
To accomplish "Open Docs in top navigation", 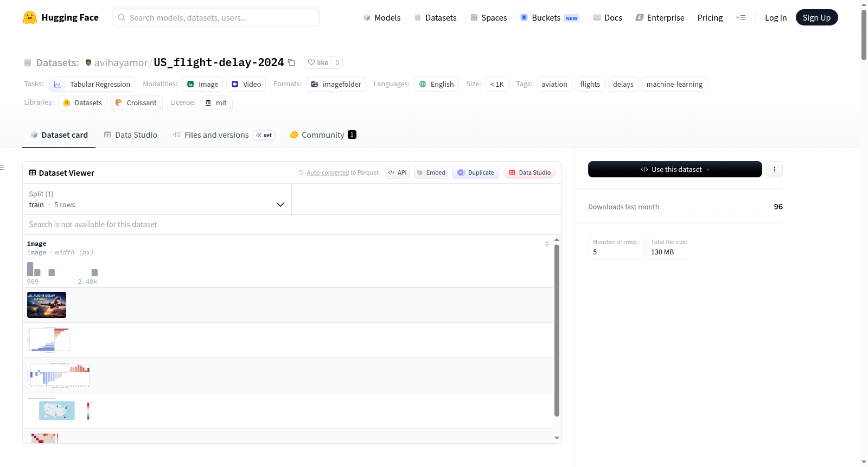I will [x=607, y=17].
